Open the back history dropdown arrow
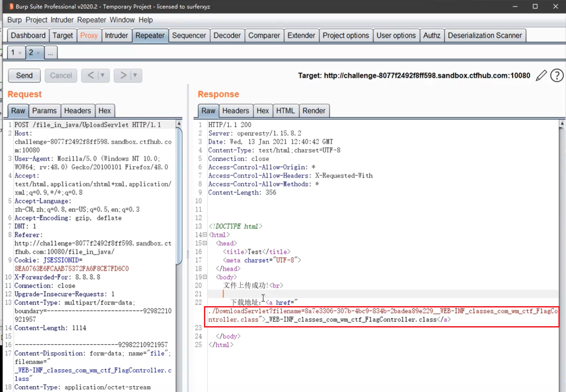The image size is (566, 392). click(x=103, y=75)
